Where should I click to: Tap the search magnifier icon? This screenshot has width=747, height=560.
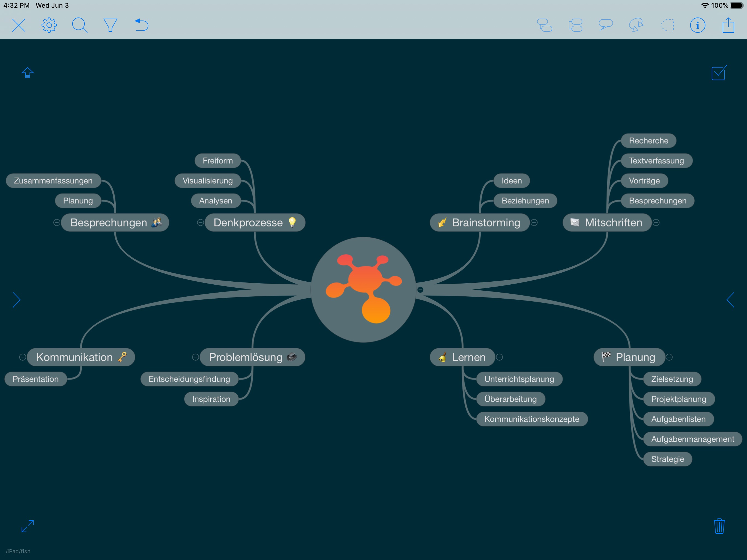[80, 25]
